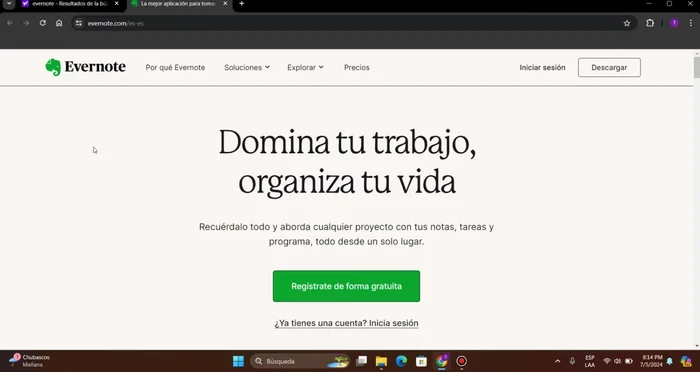Viewport: 700px width, 372px height.
Task: Switch to the evernote search results tab
Action: click(x=71, y=4)
